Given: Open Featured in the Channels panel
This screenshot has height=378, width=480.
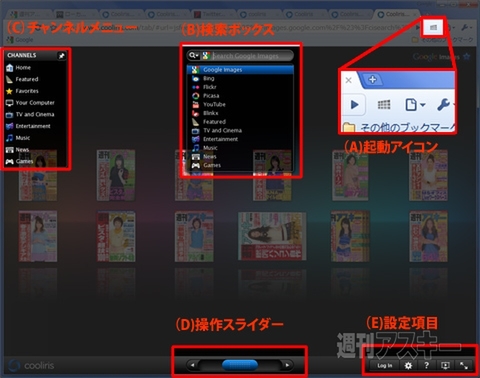Looking at the screenshot, I should 27,79.
